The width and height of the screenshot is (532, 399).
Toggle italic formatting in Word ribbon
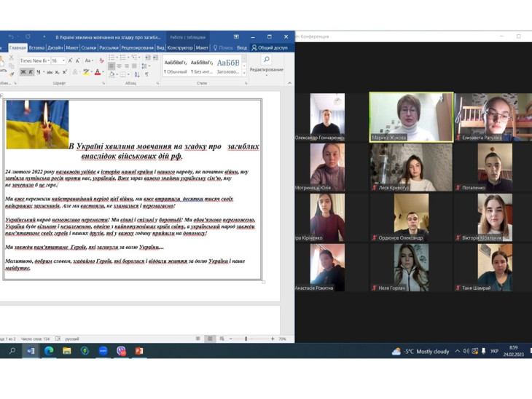[x=31, y=72]
